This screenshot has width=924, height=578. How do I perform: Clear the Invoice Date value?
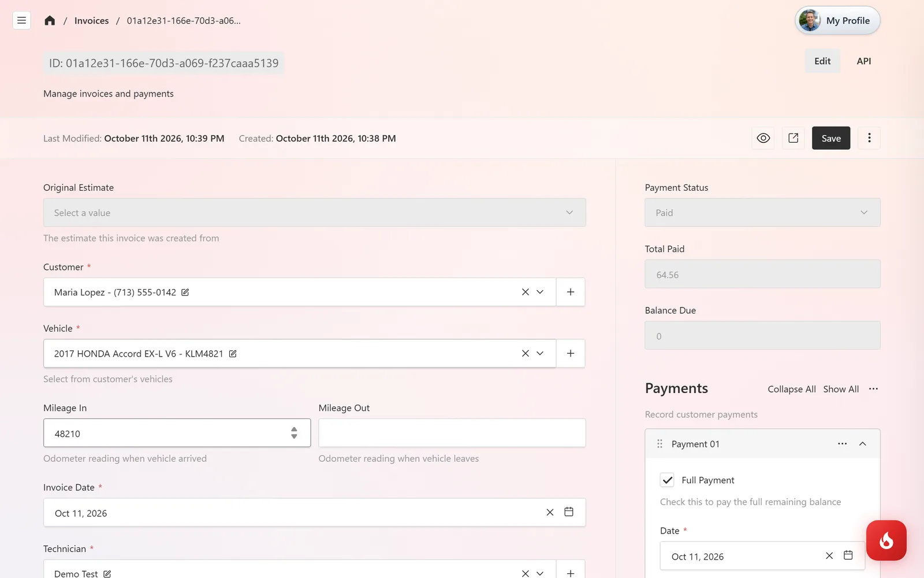(550, 512)
